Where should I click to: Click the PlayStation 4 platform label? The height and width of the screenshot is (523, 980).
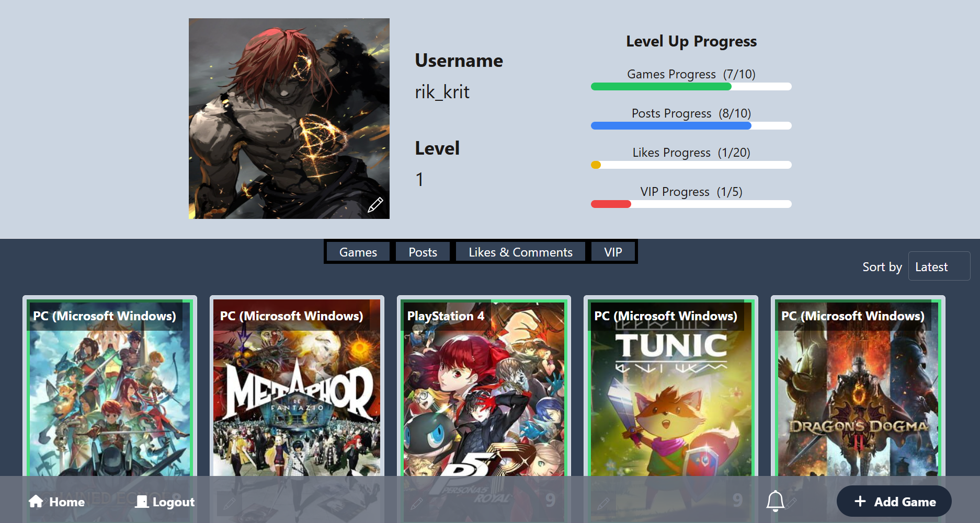(446, 316)
